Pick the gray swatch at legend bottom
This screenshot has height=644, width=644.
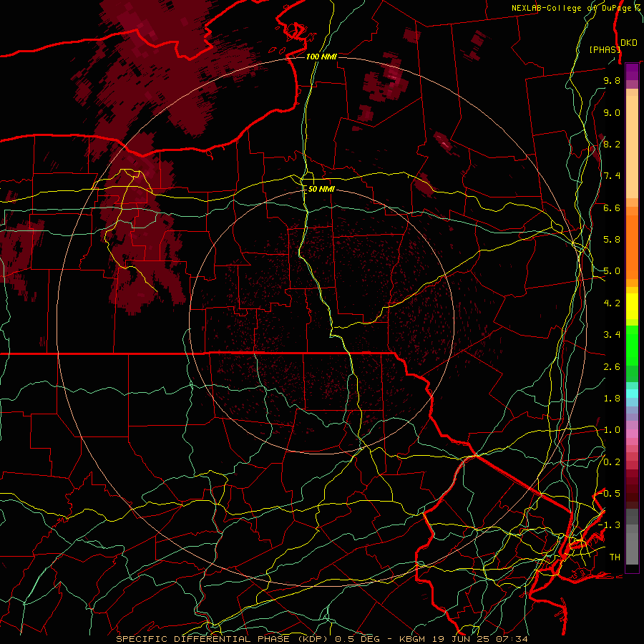pyautogui.click(x=632, y=548)
